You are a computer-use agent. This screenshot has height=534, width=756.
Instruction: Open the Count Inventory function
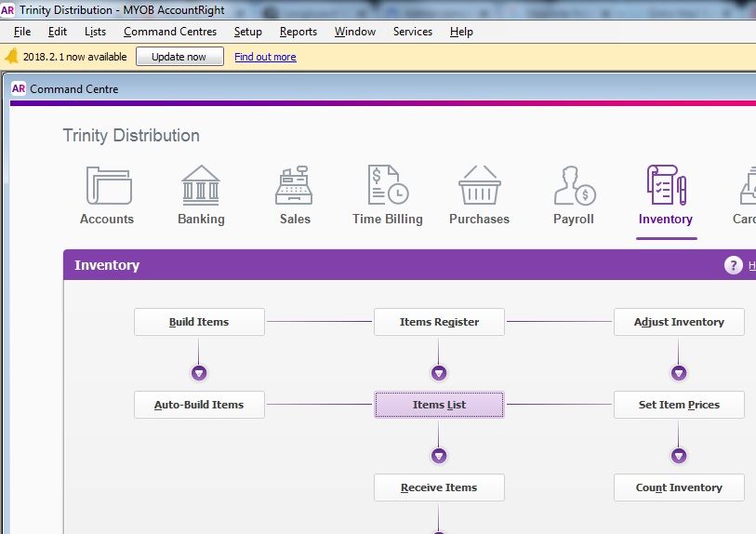point(679,487)
